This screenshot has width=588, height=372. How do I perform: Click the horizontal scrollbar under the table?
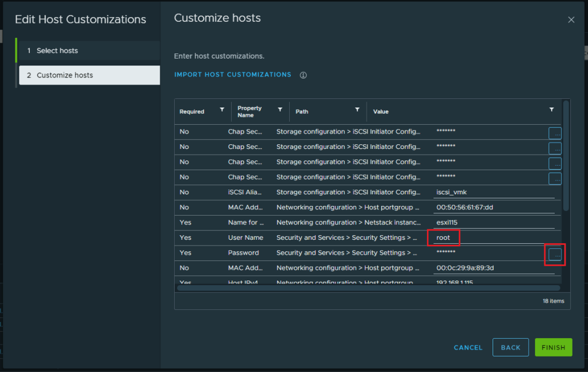(x=368, y=288)
